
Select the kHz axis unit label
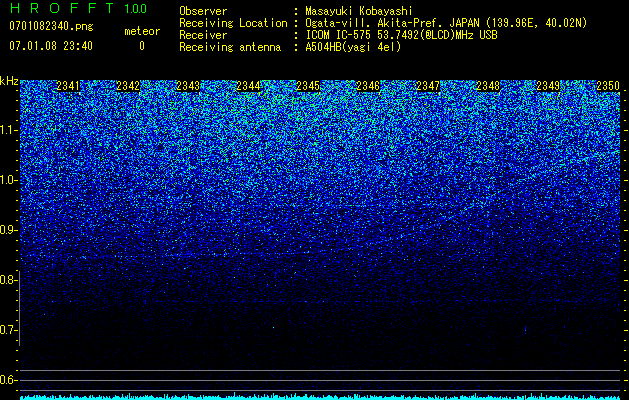click(9, 81)
